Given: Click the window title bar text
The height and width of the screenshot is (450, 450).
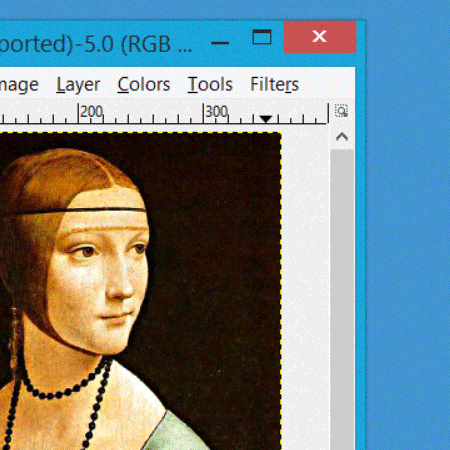Looking at the screenshot, I should (96, 44).
